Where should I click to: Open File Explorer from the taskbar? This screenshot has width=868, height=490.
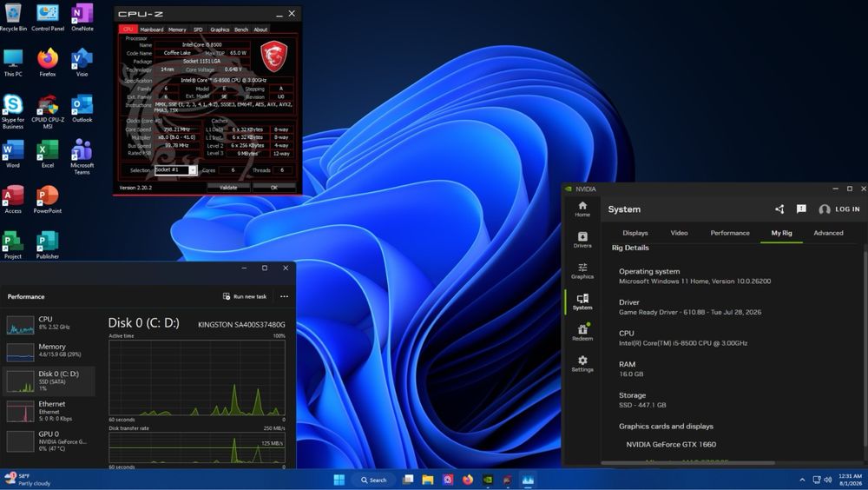[427, 480]
